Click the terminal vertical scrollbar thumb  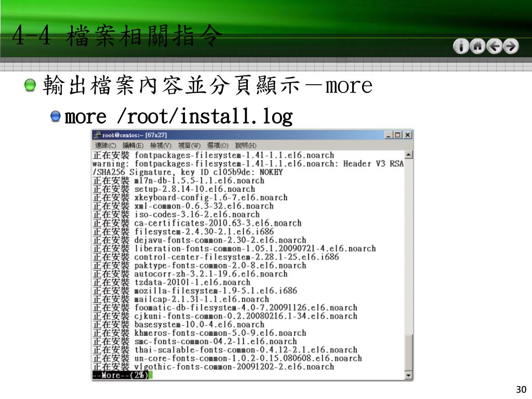(x=408, y=353)
